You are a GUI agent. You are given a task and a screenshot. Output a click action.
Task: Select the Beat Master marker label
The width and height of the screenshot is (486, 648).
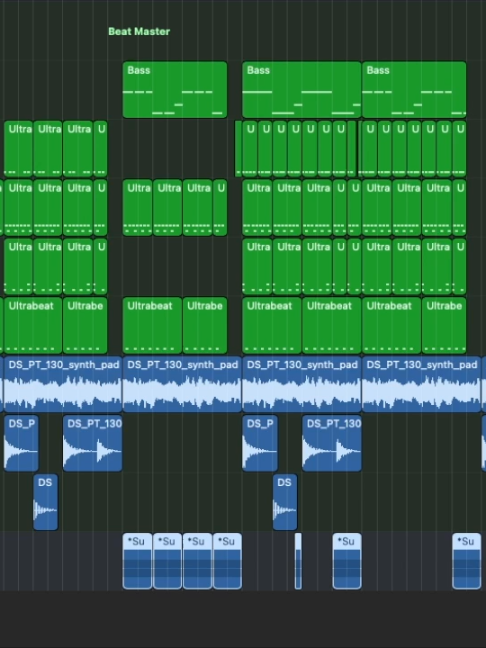139,31
